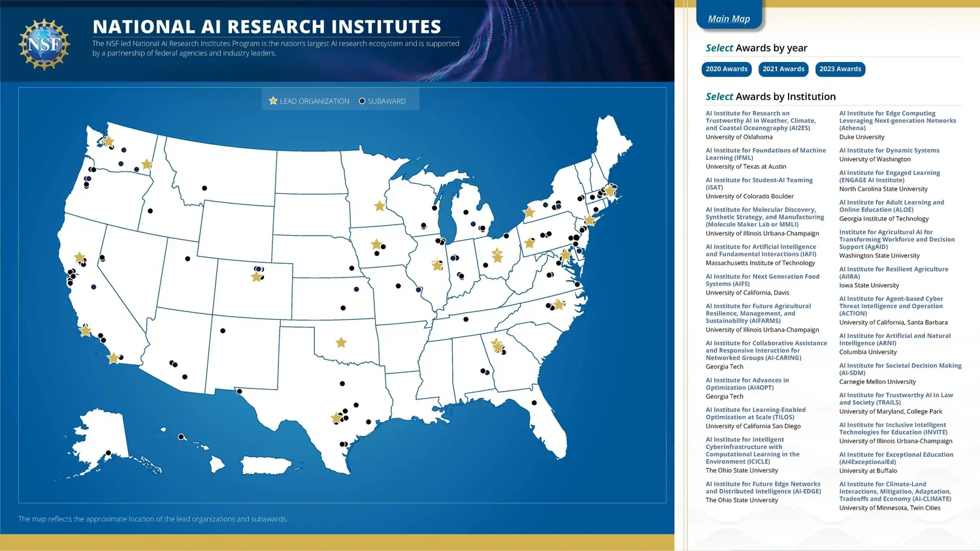
Task: Click the AI-CARING institute link from Georgia Tech
Action: pyautogui.click(x=766, y=350)
